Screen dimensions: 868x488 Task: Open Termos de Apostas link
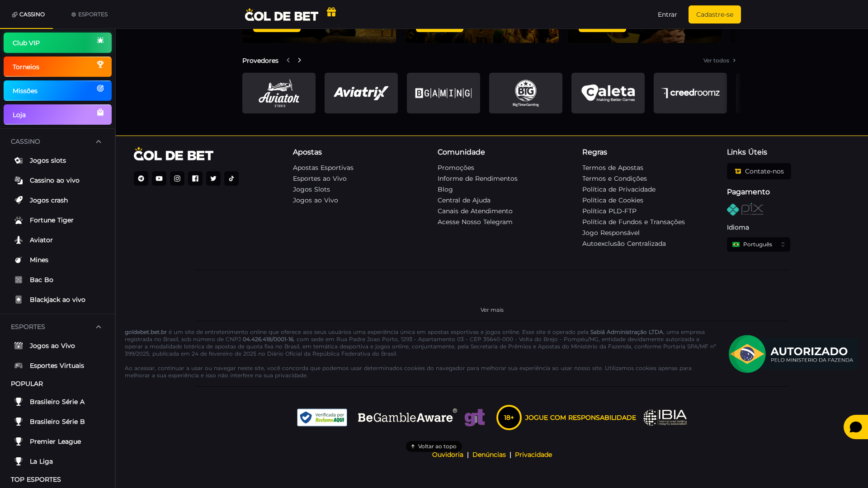[x=613, y=168]
